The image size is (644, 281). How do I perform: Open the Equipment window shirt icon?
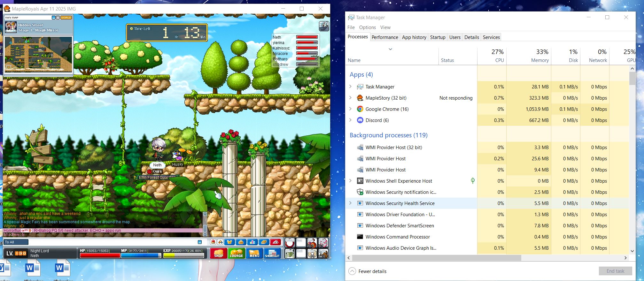coord(229,242)
